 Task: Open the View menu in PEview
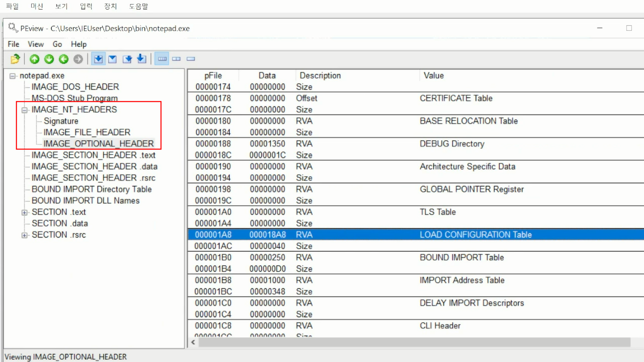point(36,44)
